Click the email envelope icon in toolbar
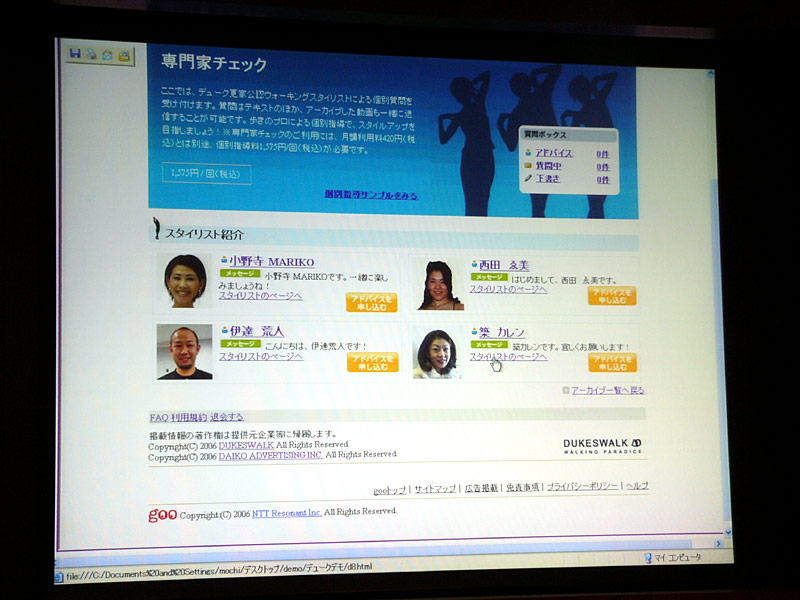Image resolution: width=800 pixels, height=600 pixels. click(107, 55)
